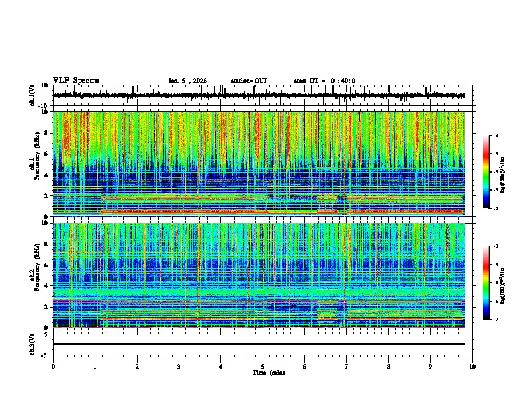Click time axis tick label "5"
532x411 pixels.
click(263, 367)
